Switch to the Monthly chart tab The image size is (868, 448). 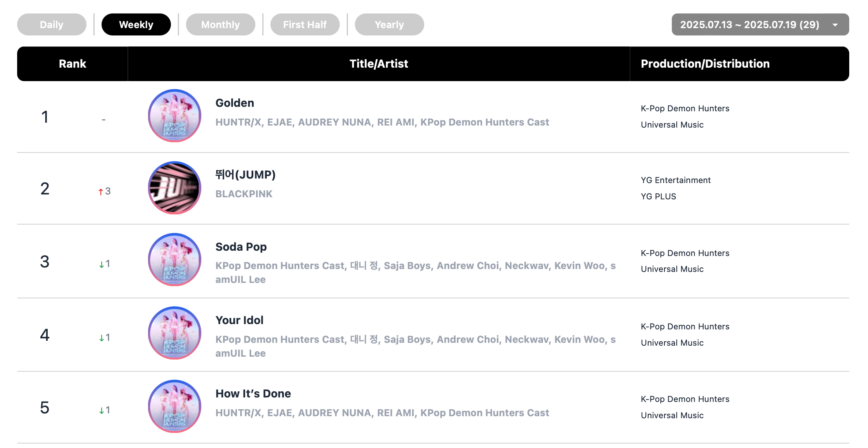[220, 25]
